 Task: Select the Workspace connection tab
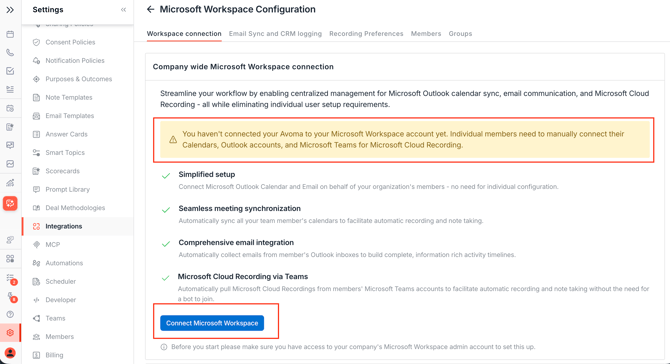(x=184, y=33)
